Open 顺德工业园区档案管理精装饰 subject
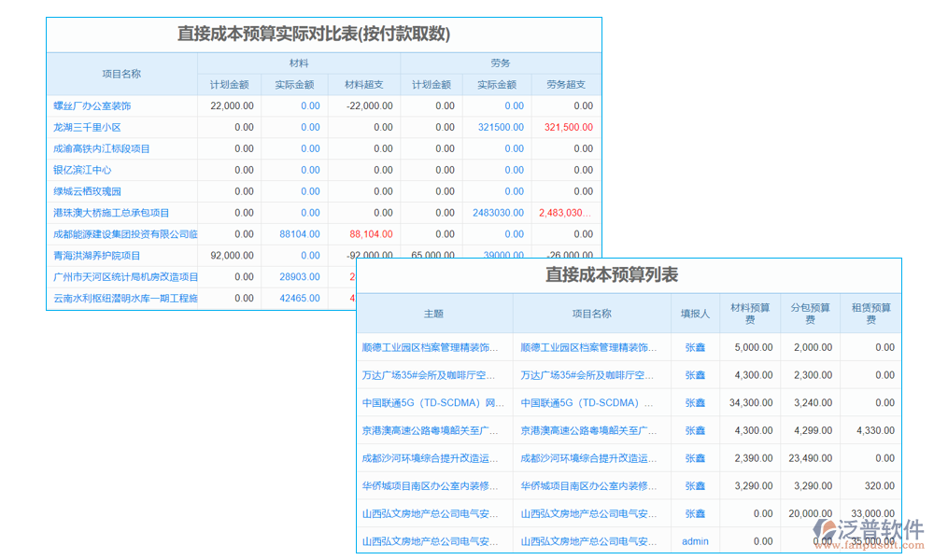 tap(432, 346)
